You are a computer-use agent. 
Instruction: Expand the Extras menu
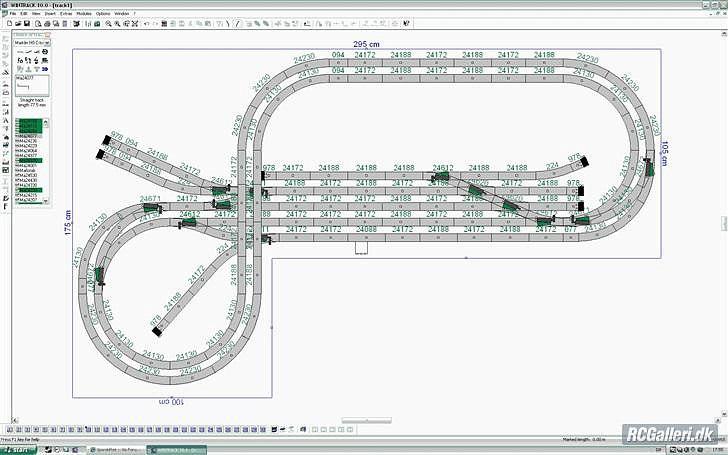66,13
